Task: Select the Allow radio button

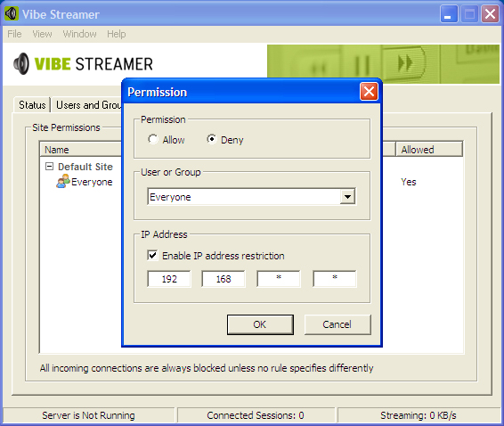Action: click(x=153, y=139)
